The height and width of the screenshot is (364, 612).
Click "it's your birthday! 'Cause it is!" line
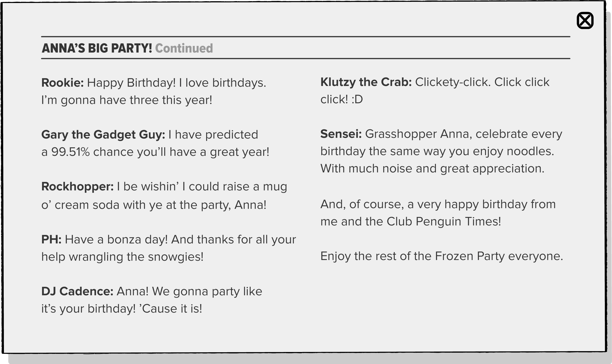122,309
